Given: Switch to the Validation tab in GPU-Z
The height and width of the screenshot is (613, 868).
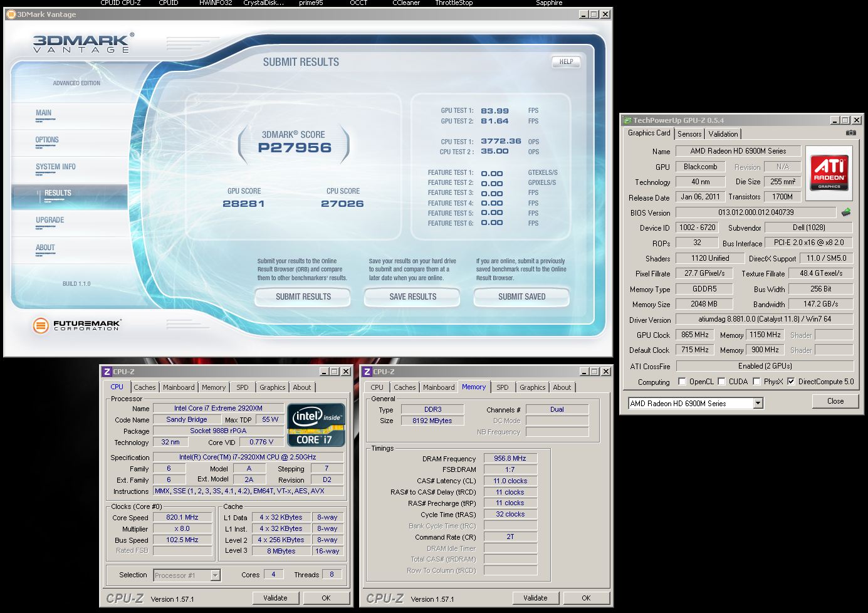Looking at the screenshot, I should (723, 134).
